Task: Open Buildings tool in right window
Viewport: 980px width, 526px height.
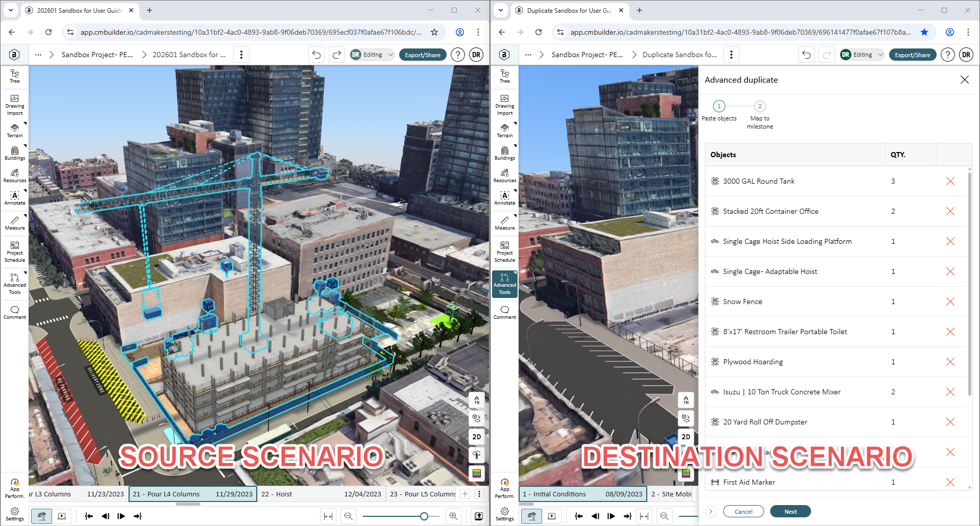Action: tap(505, 153)
